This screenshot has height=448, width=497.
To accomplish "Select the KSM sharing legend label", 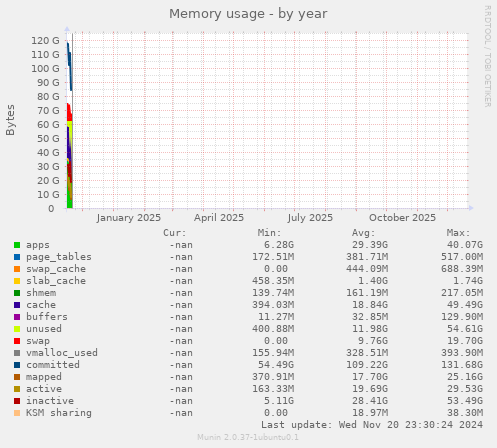I will (59, 413).
